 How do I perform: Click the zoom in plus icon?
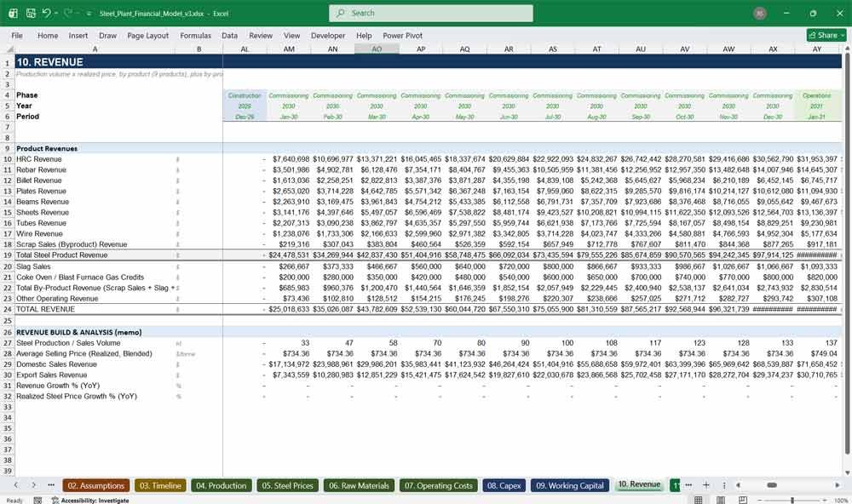pos(826,501)
